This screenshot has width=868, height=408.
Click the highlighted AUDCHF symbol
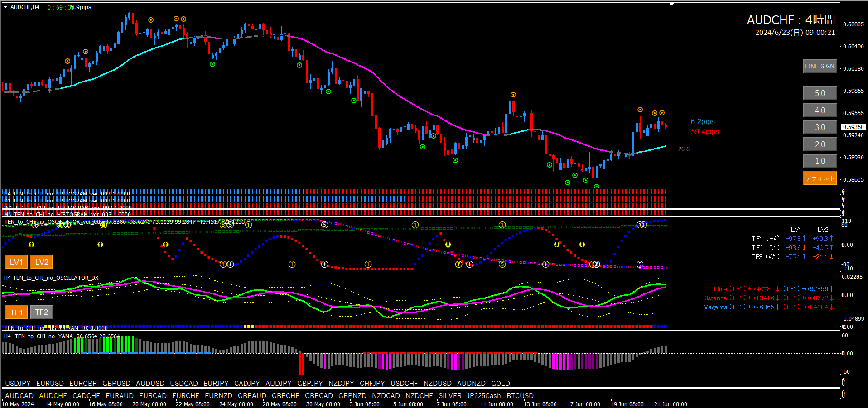coord(53,396)
